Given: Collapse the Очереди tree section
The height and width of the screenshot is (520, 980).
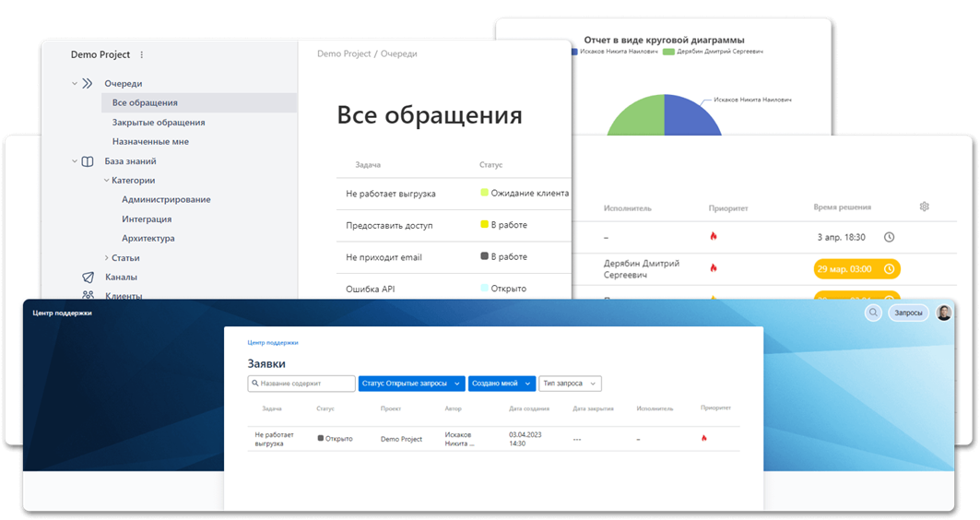Looking at the screenshot, I should point(75,83).
